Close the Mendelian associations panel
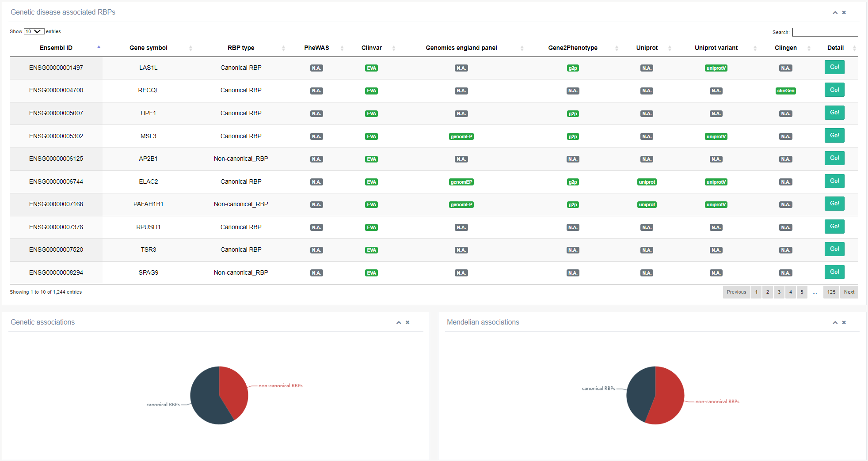 pyautogui.click(x=844, y=323)
